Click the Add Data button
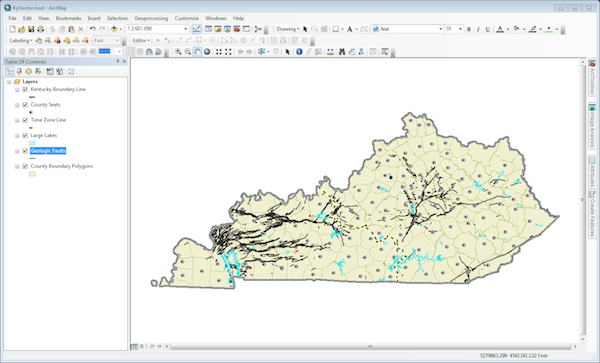 coord(114,29)
